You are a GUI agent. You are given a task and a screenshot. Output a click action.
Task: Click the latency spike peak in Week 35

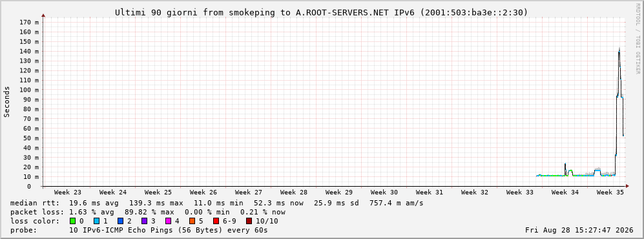pos(619,48)
